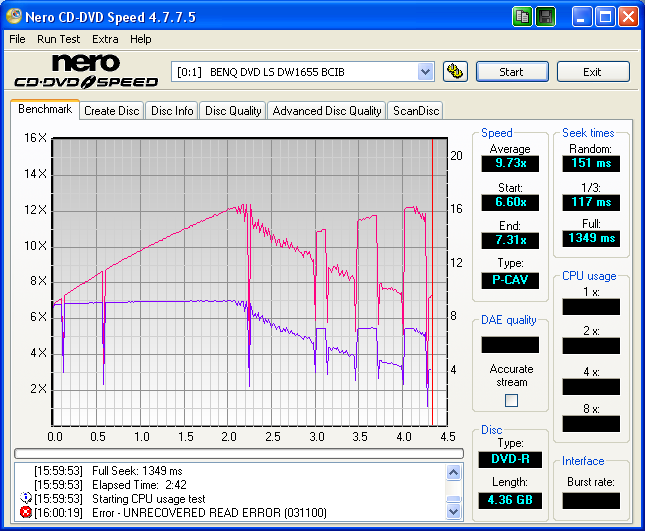Click the full seek value 1349 ms
This screenshot has height=531, width=645.
(591, 238)
